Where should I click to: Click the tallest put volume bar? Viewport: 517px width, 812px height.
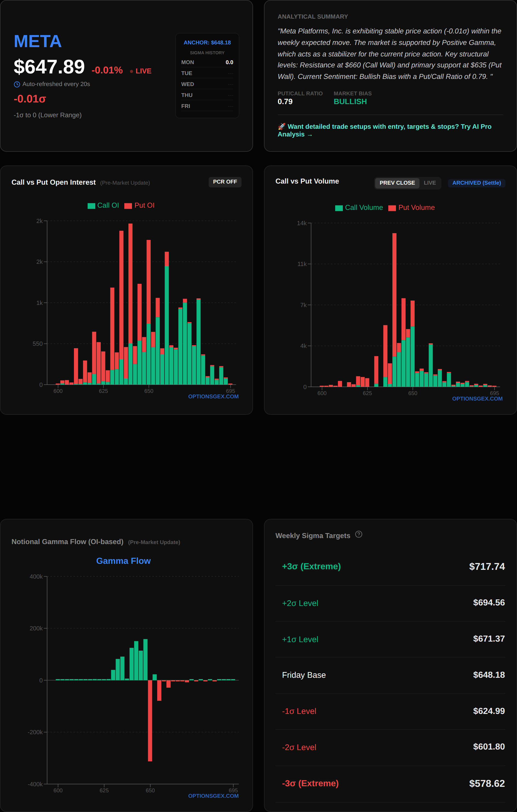(x=394, y=293)
